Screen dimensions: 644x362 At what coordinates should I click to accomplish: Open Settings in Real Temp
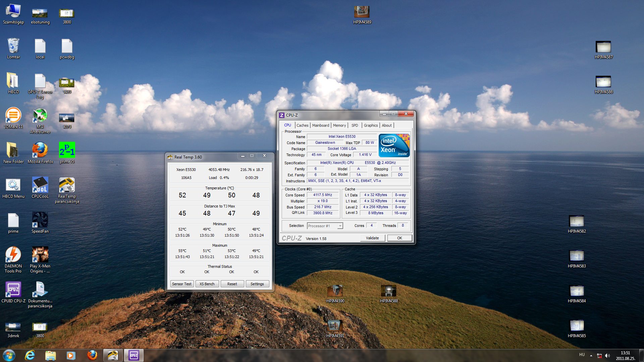[257, 284]
